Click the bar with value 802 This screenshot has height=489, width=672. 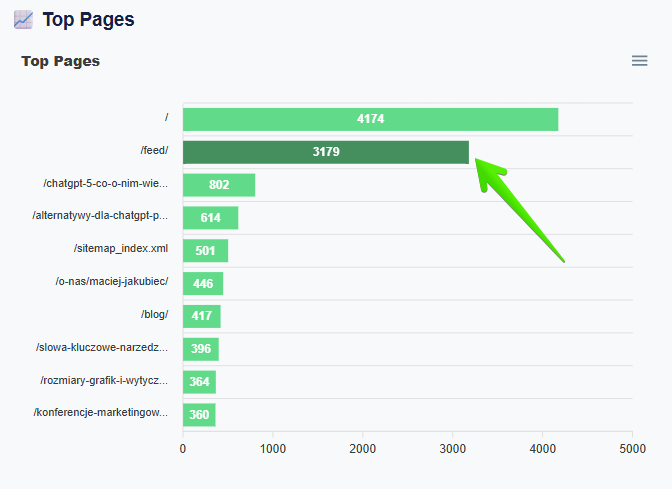(219, 185)
